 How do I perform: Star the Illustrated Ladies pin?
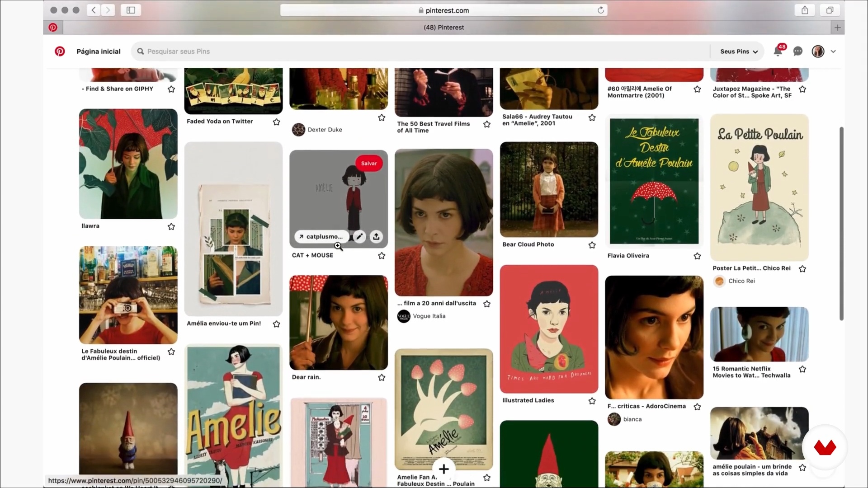point(592,401)
